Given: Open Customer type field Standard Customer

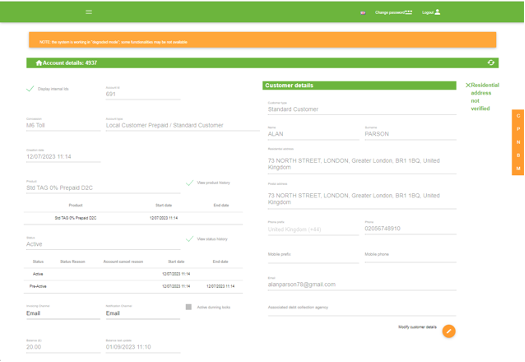Looking at the screenshot, I should coord(362,109).
